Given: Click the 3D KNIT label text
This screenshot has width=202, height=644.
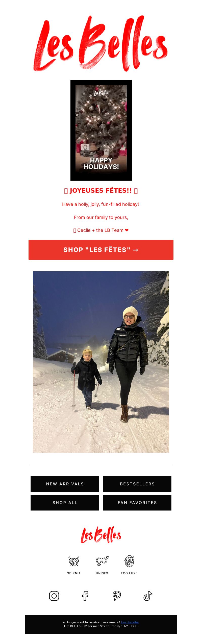Looking at the screenshot, I should [74, 573].
